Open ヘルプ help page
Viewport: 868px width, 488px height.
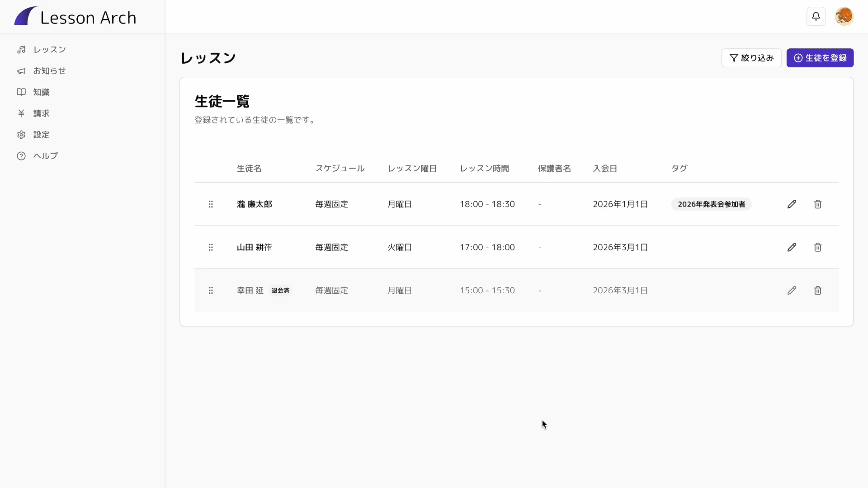[x=45, y=156]
